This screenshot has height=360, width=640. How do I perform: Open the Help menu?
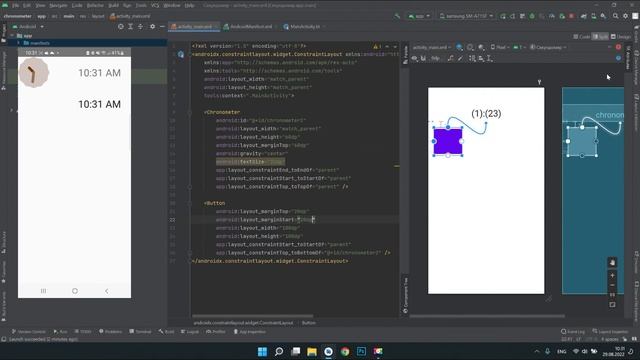click(189, 6)
